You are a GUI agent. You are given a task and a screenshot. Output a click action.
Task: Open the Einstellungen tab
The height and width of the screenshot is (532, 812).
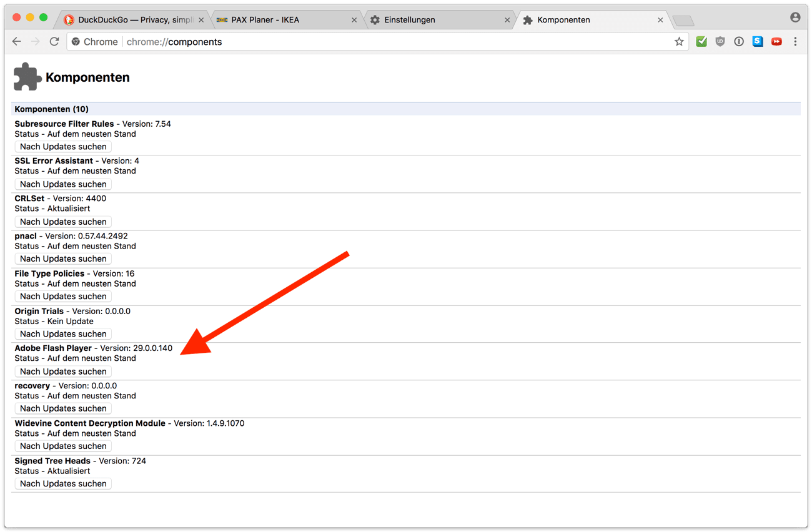pyautogui.click(x=437, y=20)
